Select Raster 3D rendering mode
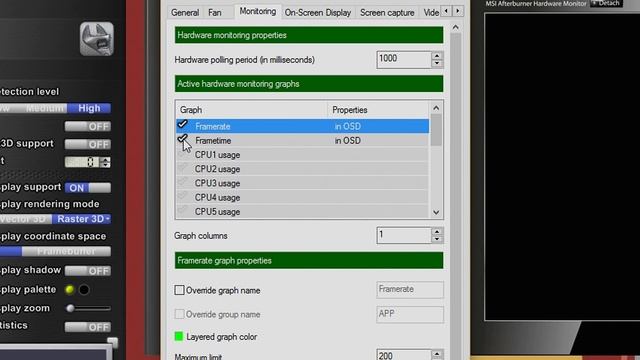This screenshot has height=360, width=640. point(82,219)
